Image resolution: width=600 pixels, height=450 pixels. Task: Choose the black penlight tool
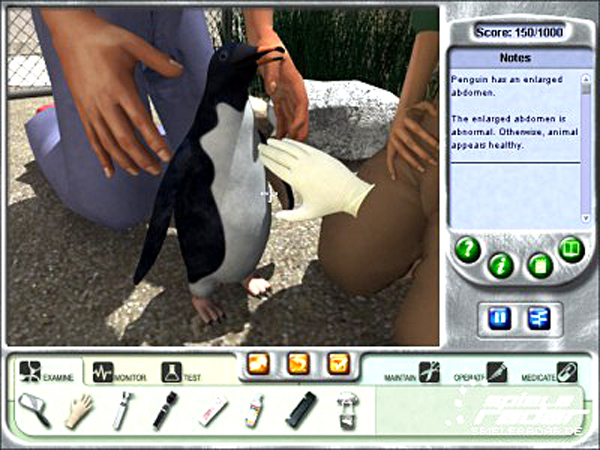164,411
